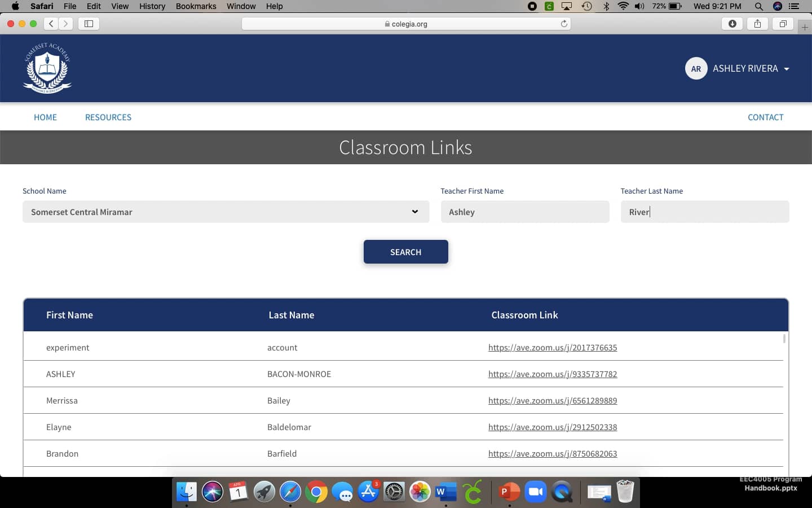Select the 'Elayne' first name cell
This screenshot has height=508, width=812.
(59, 427)
